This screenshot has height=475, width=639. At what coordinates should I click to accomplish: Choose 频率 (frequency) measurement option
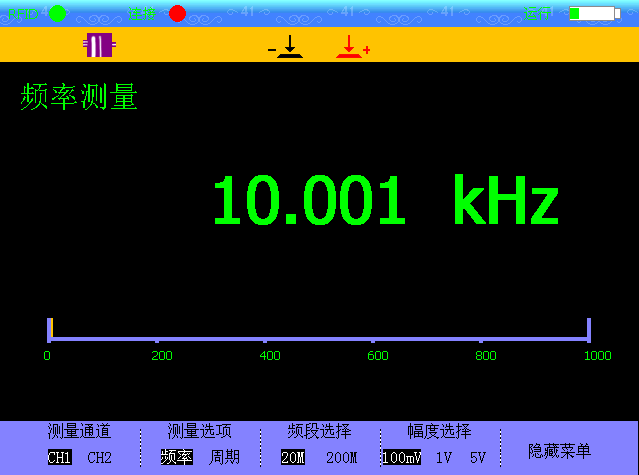click(176, 458)
